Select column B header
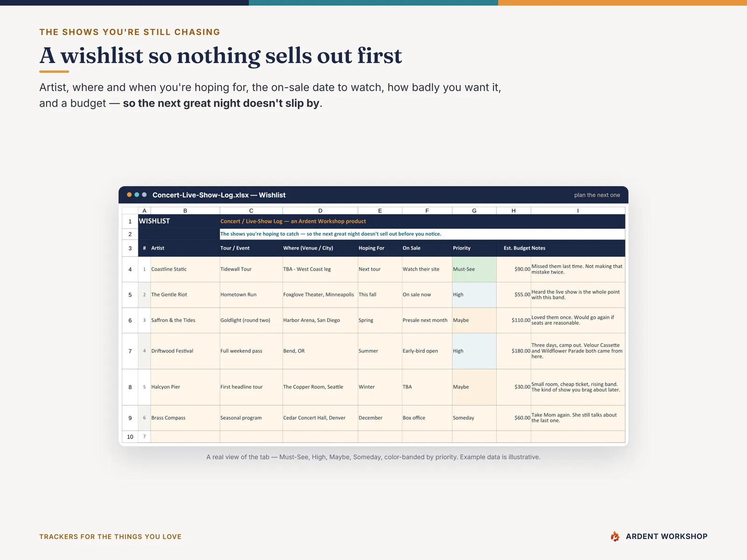 pos(185,210)
